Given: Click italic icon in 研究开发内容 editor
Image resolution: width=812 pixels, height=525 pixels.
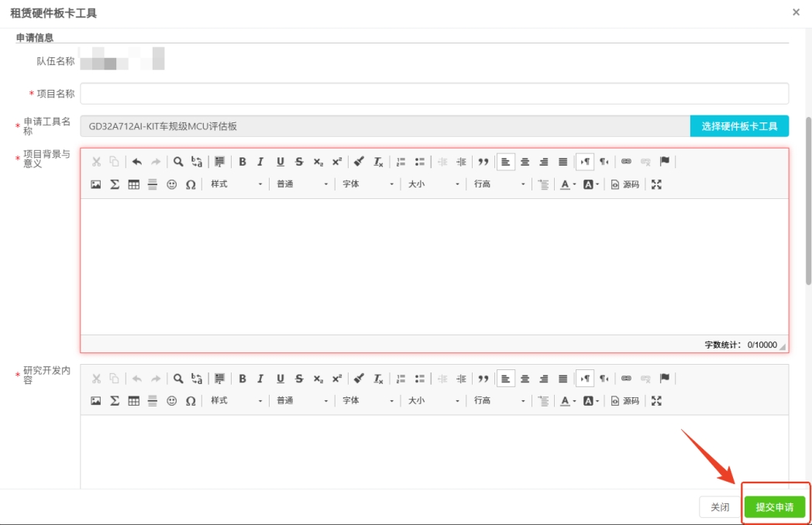Looking at the screenshot, I should pos(261,379).
